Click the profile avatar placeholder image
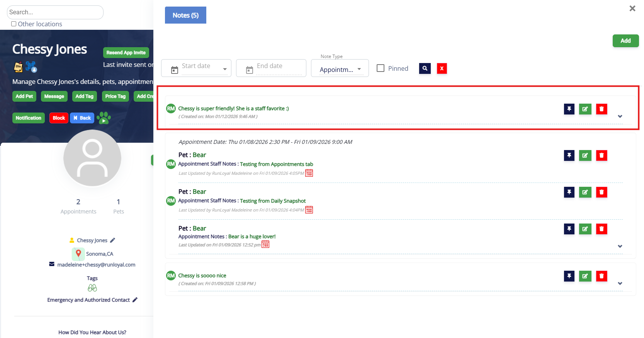The height and width of the screenshot is (338, 644). click(92, 158)
